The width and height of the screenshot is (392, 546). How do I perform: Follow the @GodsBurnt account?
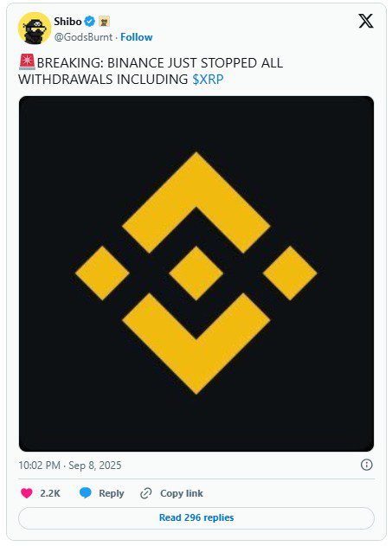(137, 37)
